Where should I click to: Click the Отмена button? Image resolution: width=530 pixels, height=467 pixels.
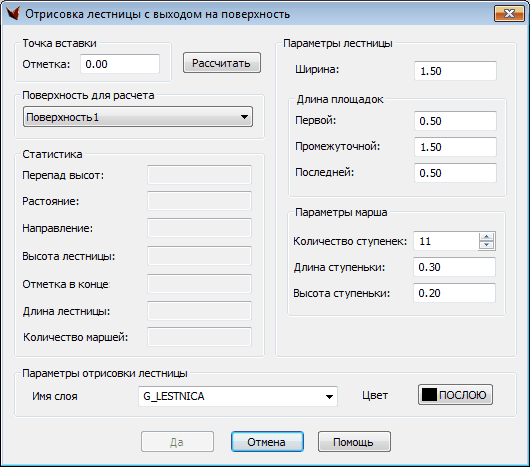(267, 442)
